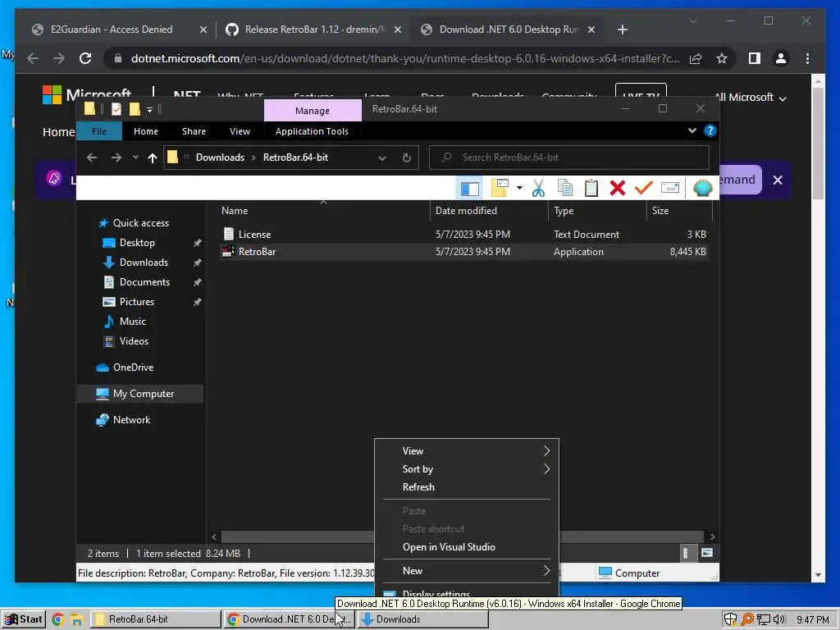Open Chrome side panel
Image resolution: width=840 pixels, height=630 pixels.
click(x=755, y=58)
